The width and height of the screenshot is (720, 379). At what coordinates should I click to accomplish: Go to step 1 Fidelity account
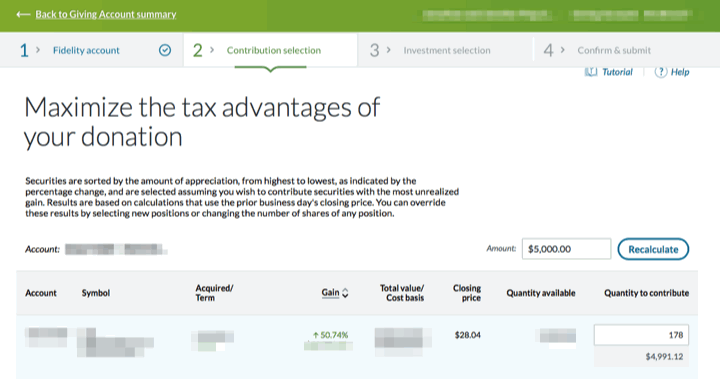click(86, 51)
